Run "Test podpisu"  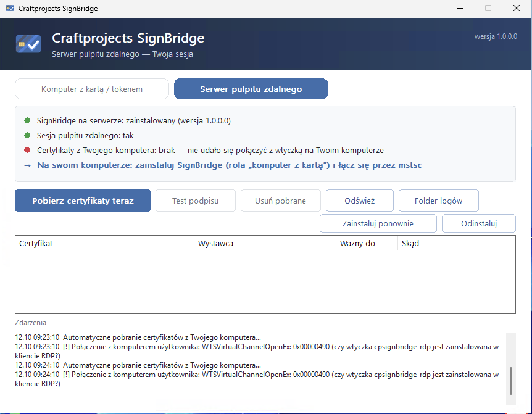[195, 201]
